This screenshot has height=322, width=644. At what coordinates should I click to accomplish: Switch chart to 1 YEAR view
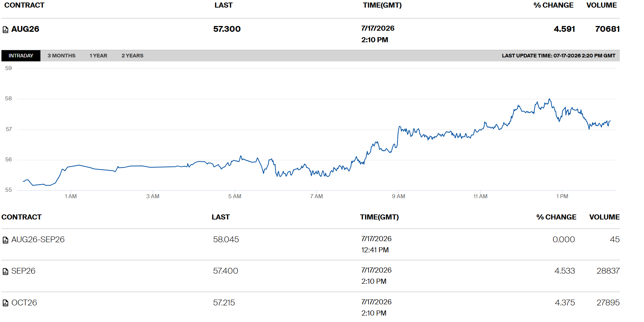click(x=98, y=56)
